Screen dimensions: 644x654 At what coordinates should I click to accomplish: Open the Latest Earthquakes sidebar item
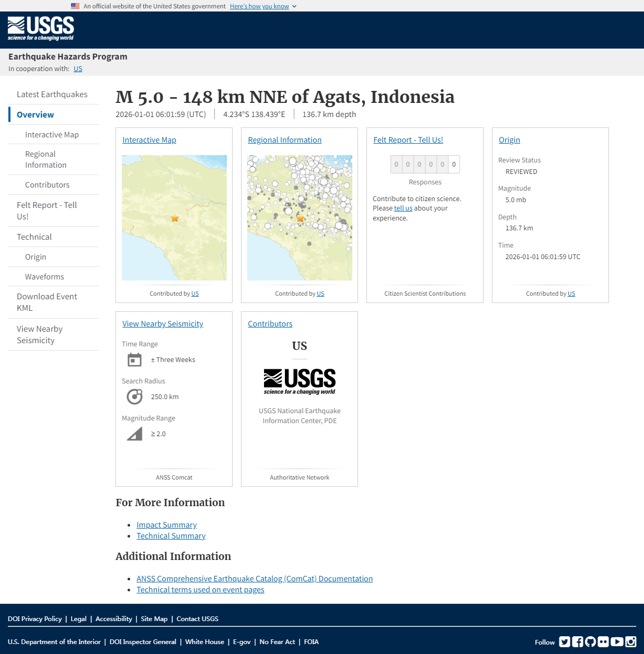pos(52,94)
